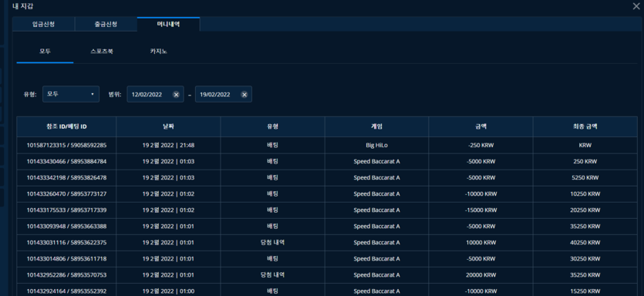
Task: Select ID 101433031116 / 58953622375
Action: [x=66, y=243]
